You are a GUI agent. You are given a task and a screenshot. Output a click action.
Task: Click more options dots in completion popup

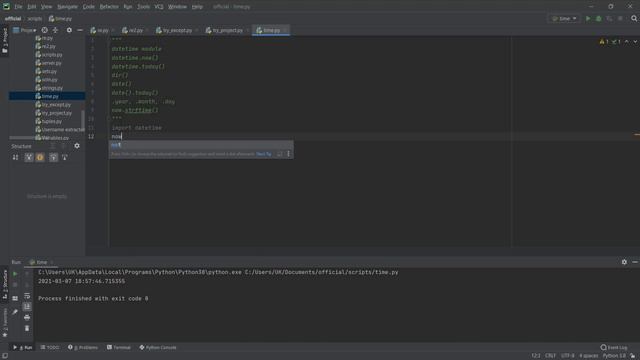point(288,154)
